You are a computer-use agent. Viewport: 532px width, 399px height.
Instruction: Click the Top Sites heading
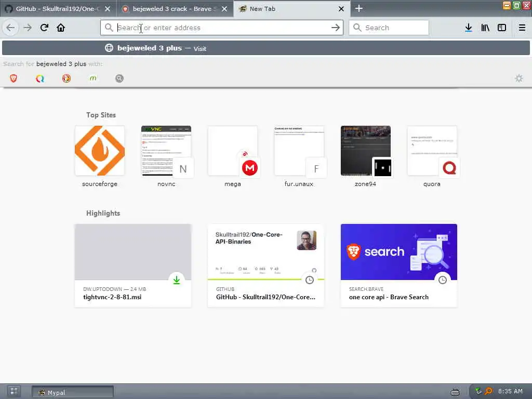tap(101, 115)
